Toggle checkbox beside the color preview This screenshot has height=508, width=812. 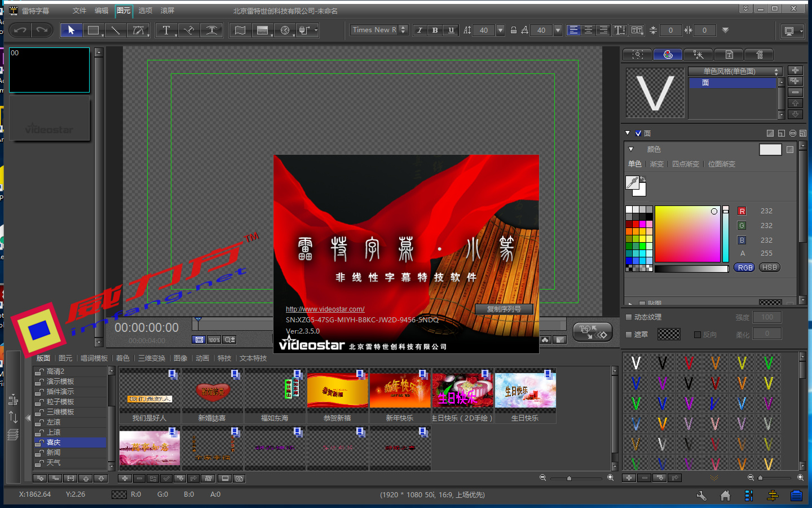click(790, 150)
